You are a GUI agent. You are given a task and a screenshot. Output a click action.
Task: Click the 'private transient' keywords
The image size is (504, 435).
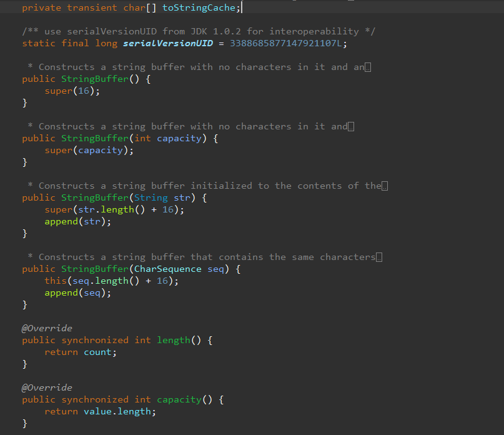[70, 7]
